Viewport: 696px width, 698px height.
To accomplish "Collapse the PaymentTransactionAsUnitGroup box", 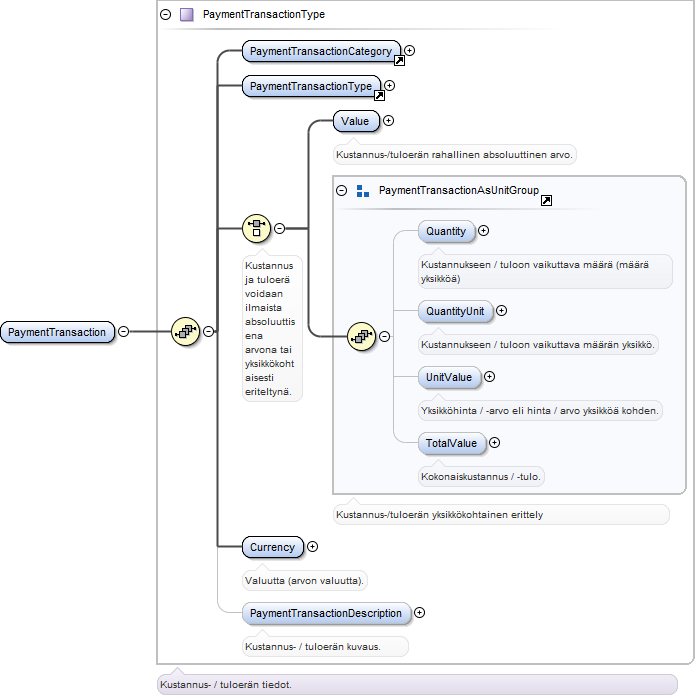I will [341, 191].
